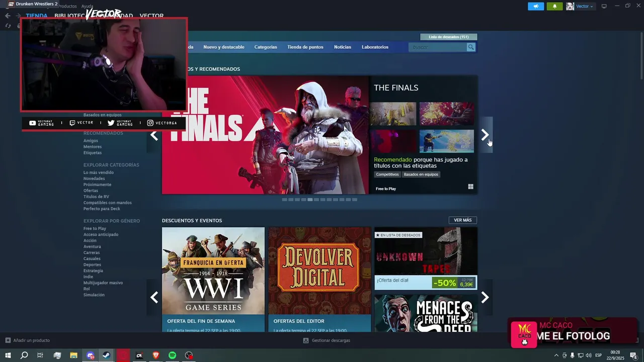Open 'Etiquetas' in sidebar
The width and height of the screenshot is (644, 362).
coord(93,153)
